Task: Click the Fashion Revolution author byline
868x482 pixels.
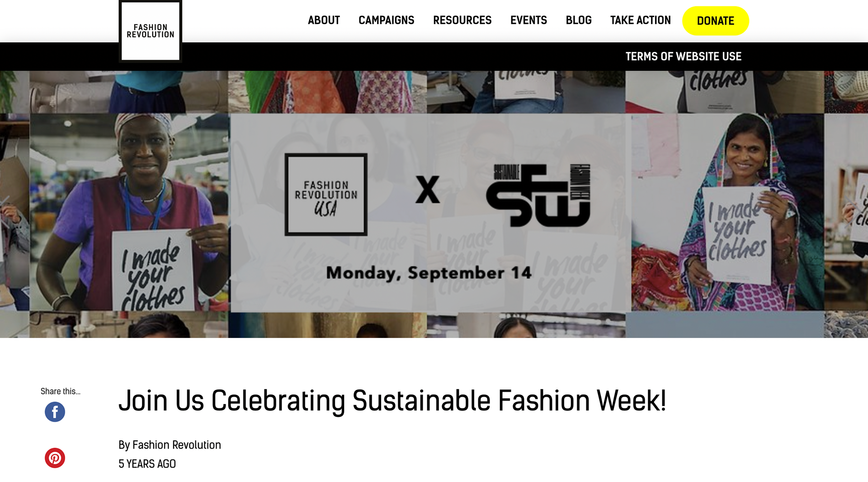Action: coord(176,445)
